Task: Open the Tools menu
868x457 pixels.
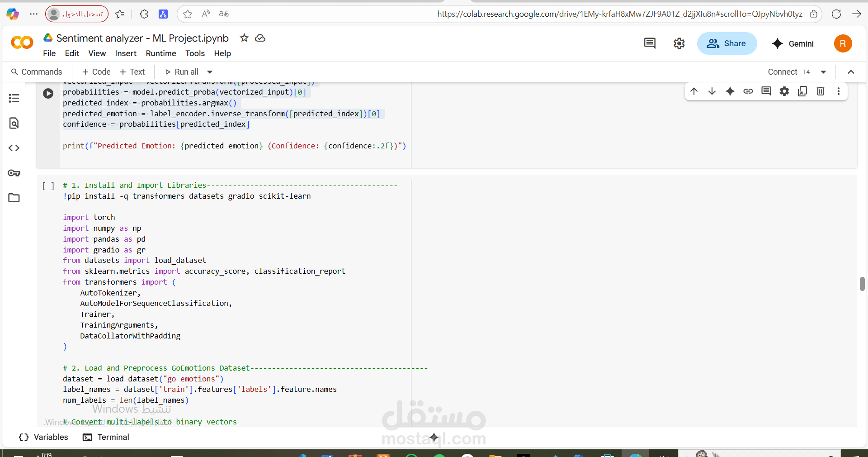Action: (x=195, y=53)
